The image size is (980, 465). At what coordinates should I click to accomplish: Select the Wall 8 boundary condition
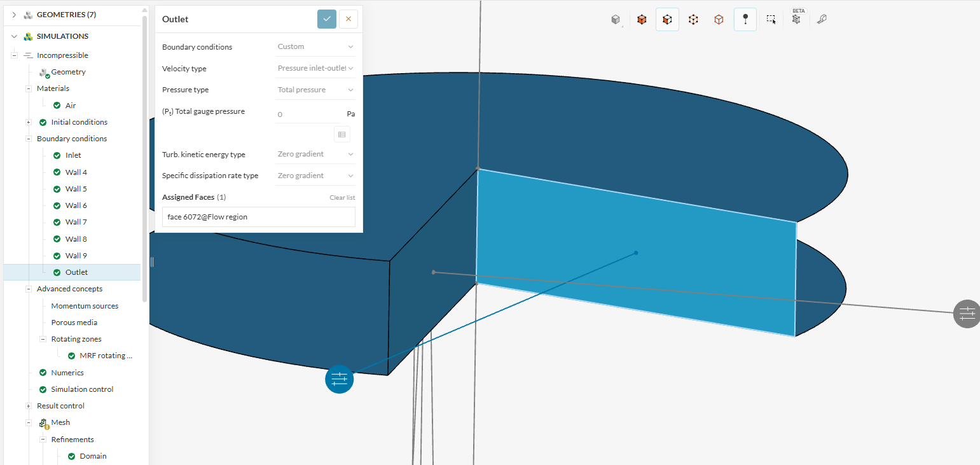76,239
